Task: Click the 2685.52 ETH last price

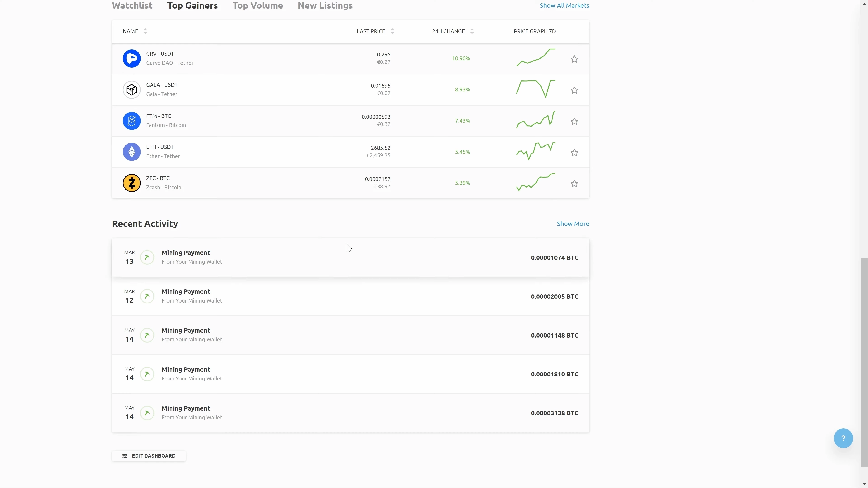Action: [x=380, y=148]
